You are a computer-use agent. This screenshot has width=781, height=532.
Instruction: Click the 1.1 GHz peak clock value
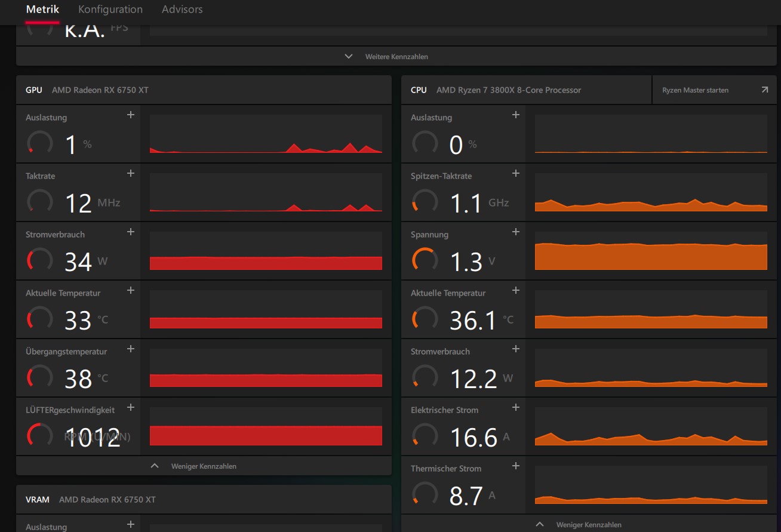pyautogui.click(x=466, y=204)
